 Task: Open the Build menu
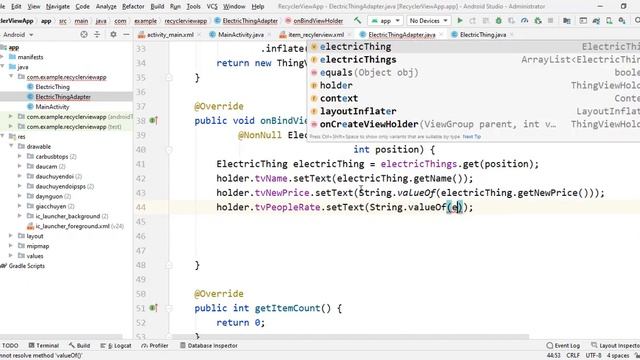click(157, 7)
